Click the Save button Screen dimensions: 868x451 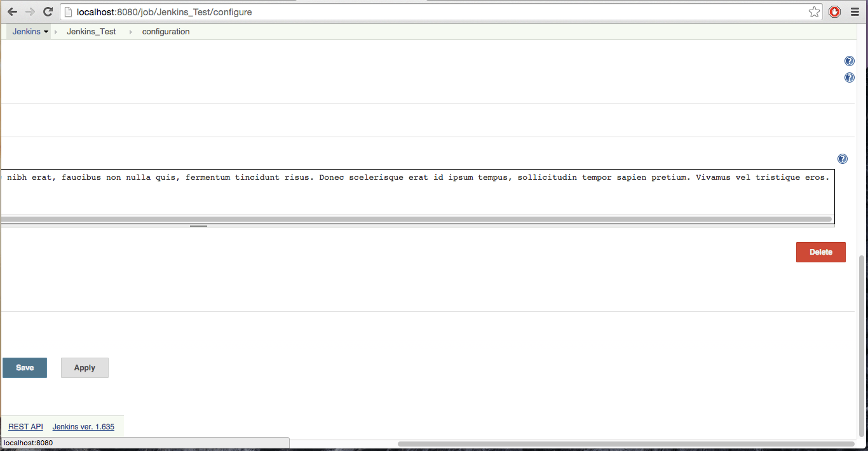(25, 368)
